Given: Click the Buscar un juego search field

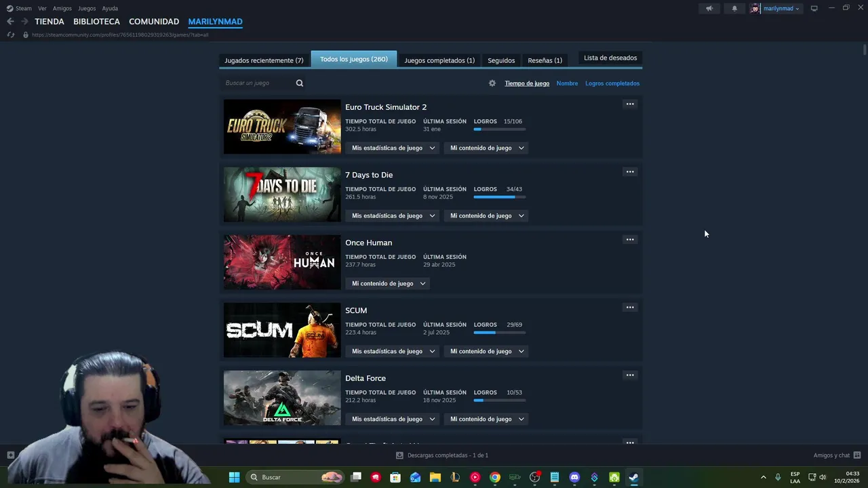Looking at the screenshot, I should point(258,83).
